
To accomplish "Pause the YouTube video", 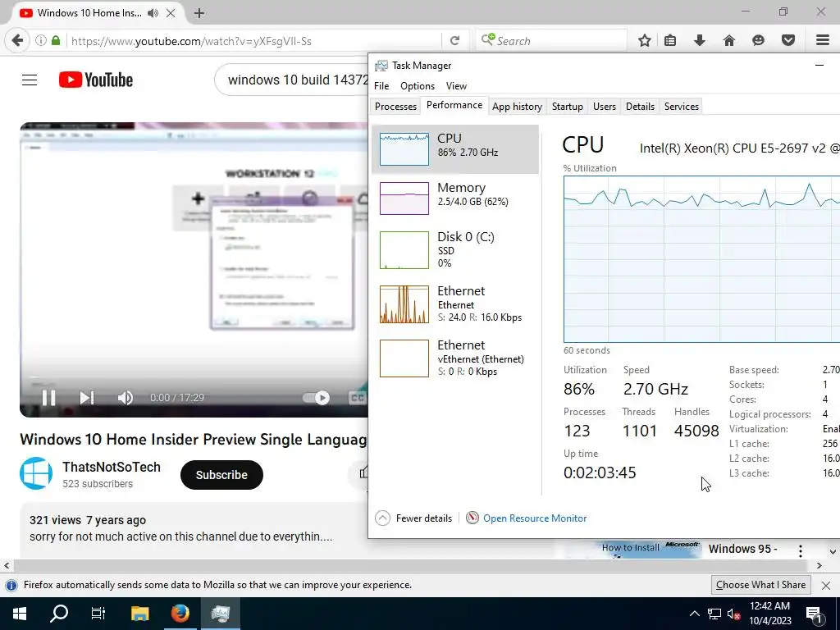I will [48, 398].
